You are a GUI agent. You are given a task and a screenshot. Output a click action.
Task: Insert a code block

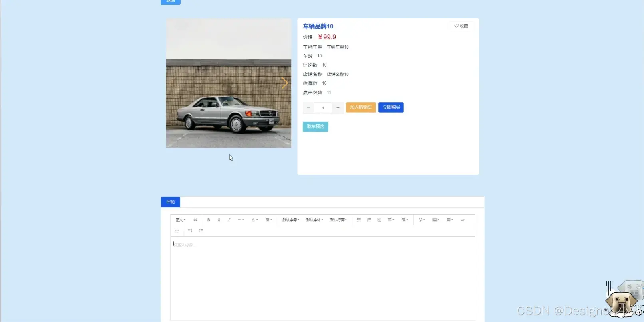[463, 220]
